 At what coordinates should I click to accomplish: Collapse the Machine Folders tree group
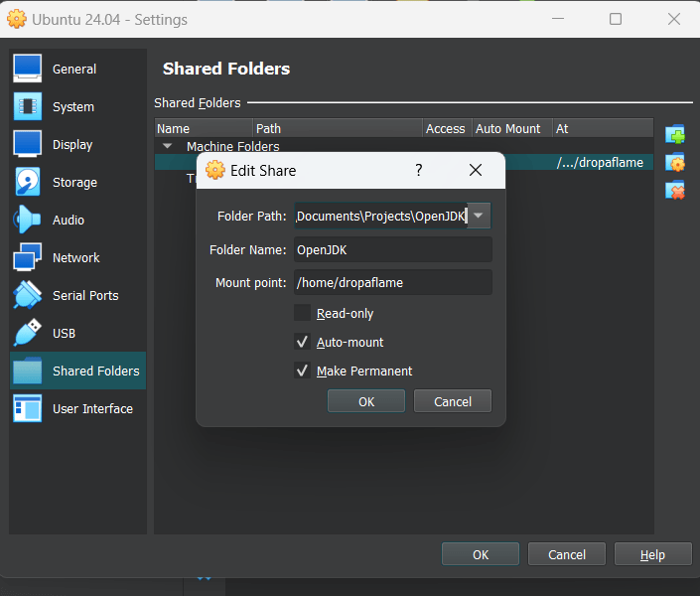[168, 146]
